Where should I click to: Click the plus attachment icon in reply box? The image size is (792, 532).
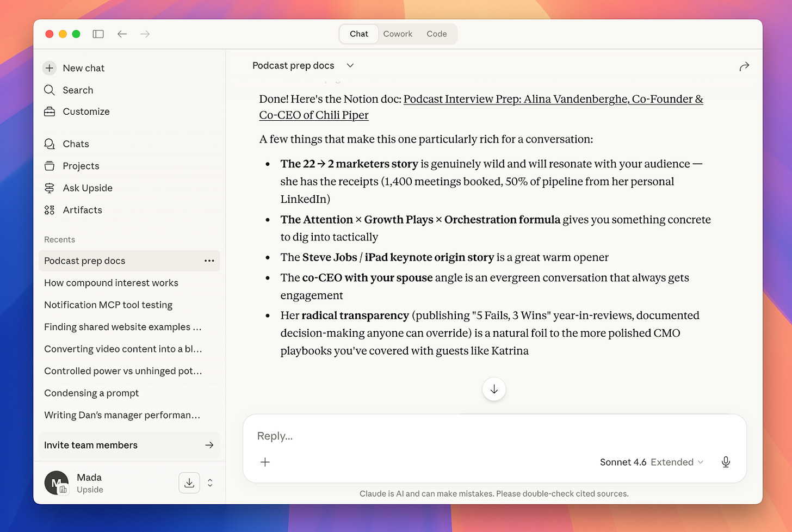pos(265,462)
